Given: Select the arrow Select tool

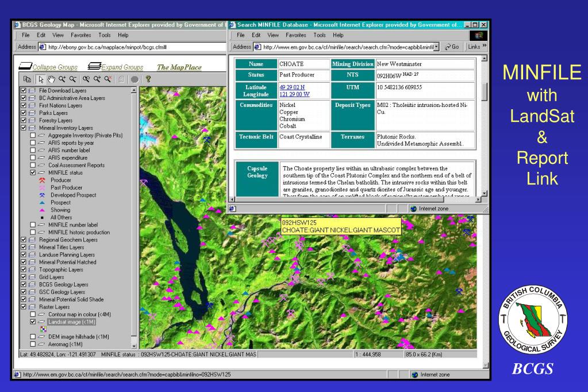Looking at the screenshot, I should point(41,79).
